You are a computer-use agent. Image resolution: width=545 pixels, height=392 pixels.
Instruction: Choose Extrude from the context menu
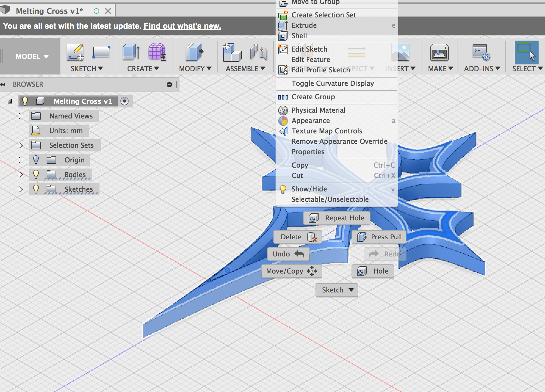304,25
